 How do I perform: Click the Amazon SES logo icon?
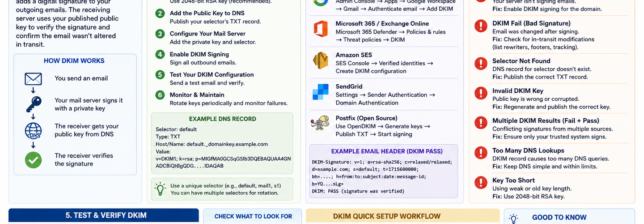[x=320, y=61]
